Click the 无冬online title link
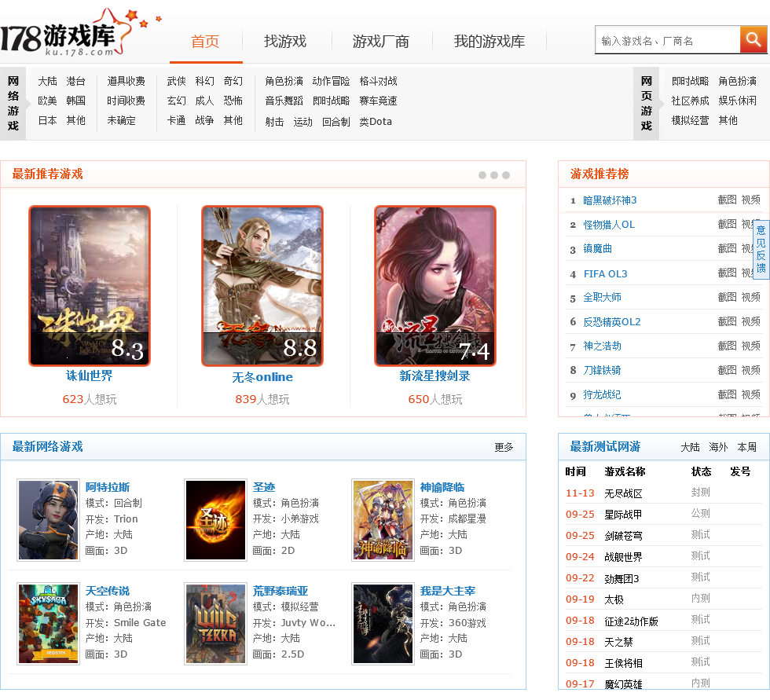This screenshot has width=770, height=700. pyautogui.click(x=262, y=377)
